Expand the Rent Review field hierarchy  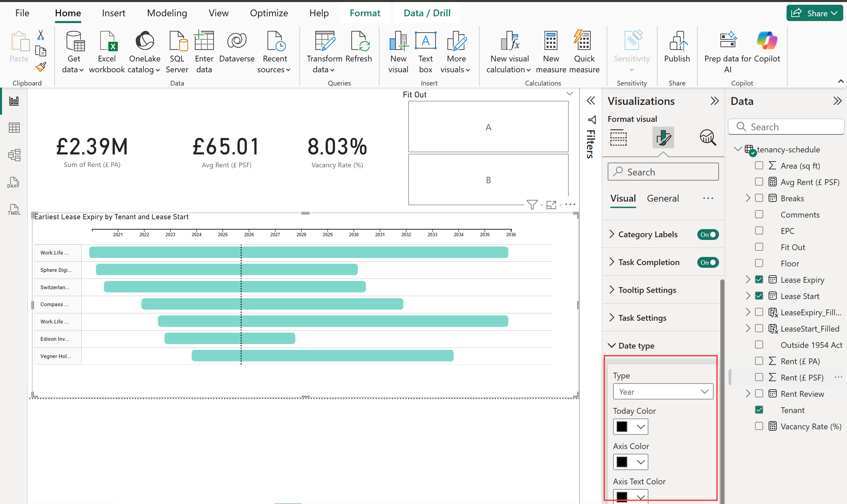pyautogui.click(x=748, y=394)
